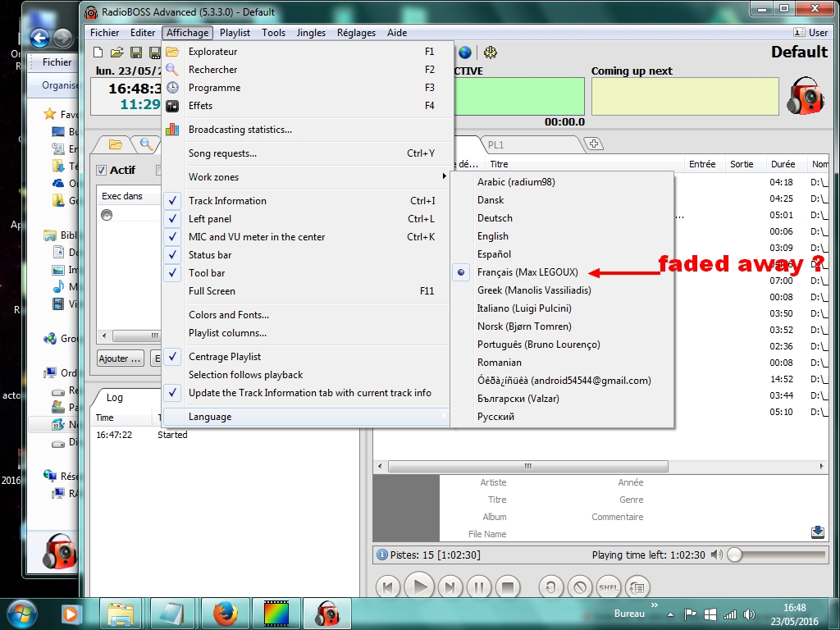
Task: Select the Français (Max LEGOUX) language
Action: pyautogui.click(x=561, y=272)
